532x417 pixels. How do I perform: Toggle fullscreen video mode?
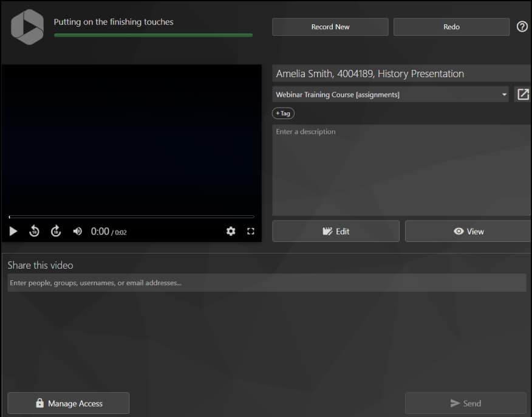tap(250, 231)
